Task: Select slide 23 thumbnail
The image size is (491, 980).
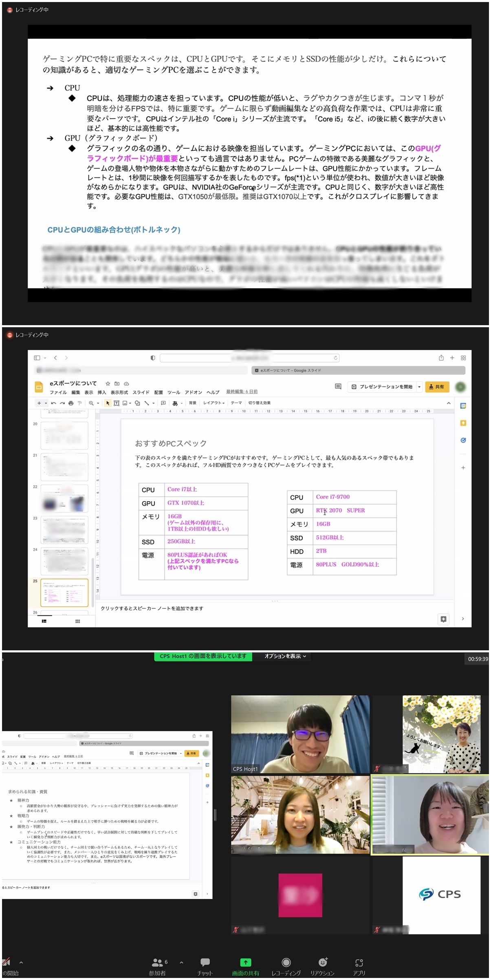Action: click(x=64, y=530)
